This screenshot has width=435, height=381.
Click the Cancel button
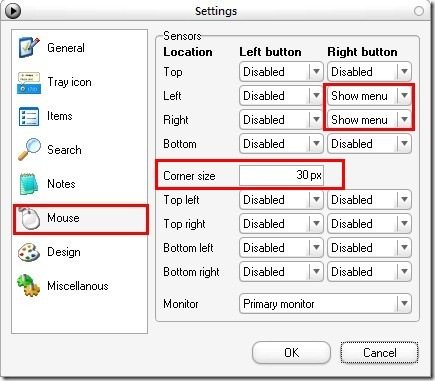[379, 353]
